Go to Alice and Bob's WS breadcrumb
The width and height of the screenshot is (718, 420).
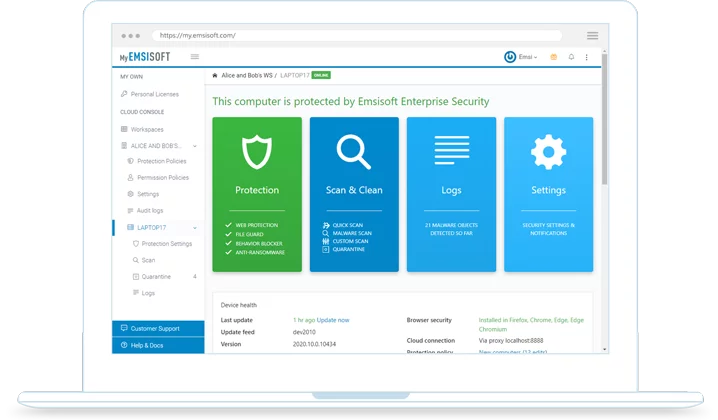point(247,75)
